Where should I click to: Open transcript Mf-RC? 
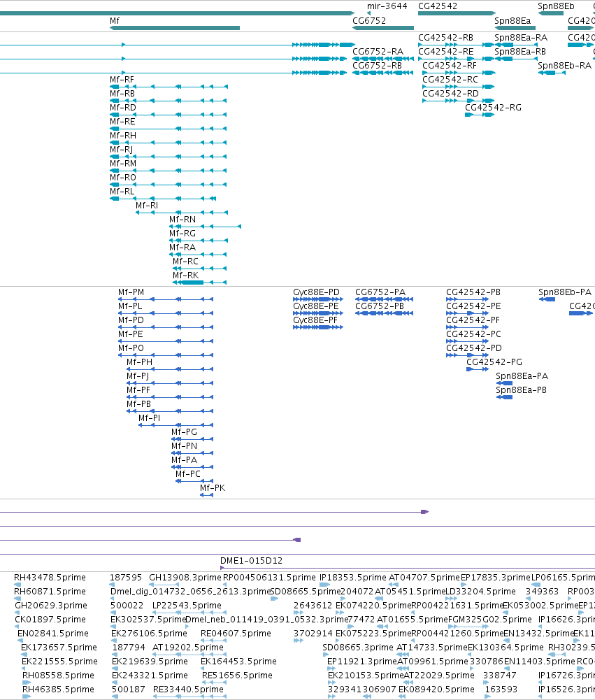[x=186, y=261]
